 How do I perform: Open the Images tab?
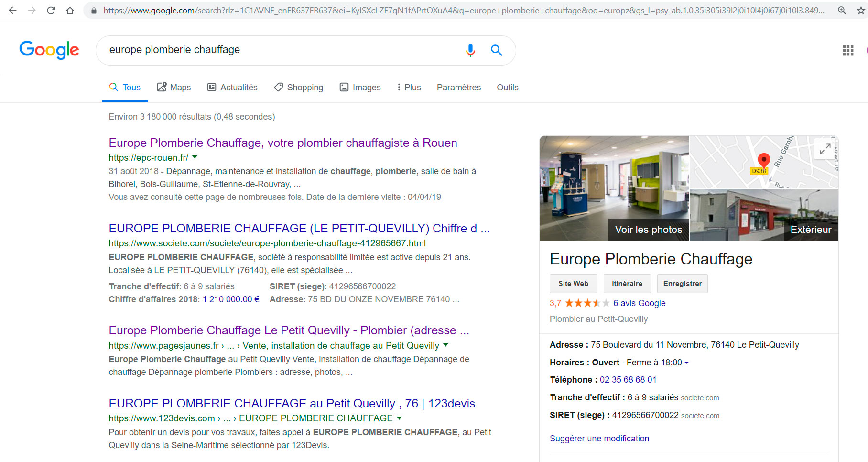(x=360, y=88)
